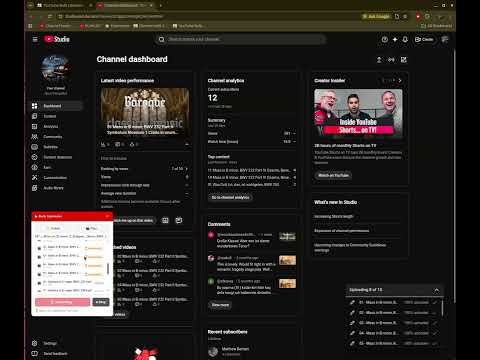
Task: Click the upload list scrollbar
Action: tap(442, 308)
